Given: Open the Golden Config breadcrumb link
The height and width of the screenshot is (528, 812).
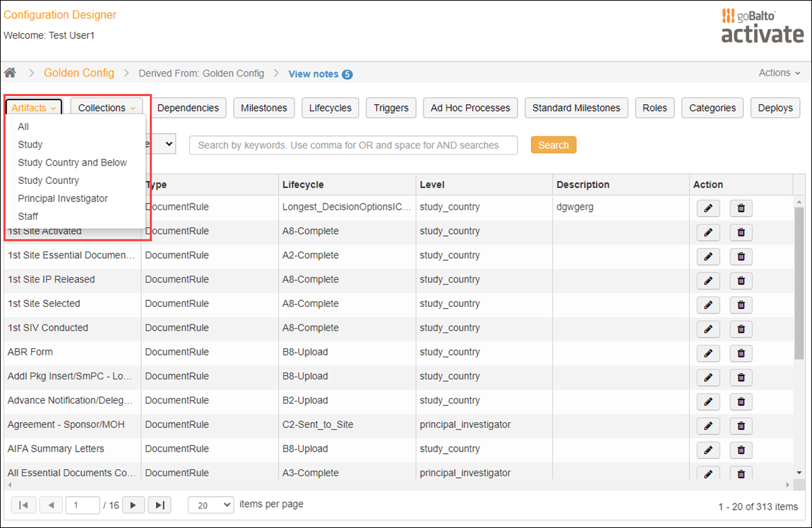Looking at the screenshot, I should pyautogui.click(x=79, y=73).
